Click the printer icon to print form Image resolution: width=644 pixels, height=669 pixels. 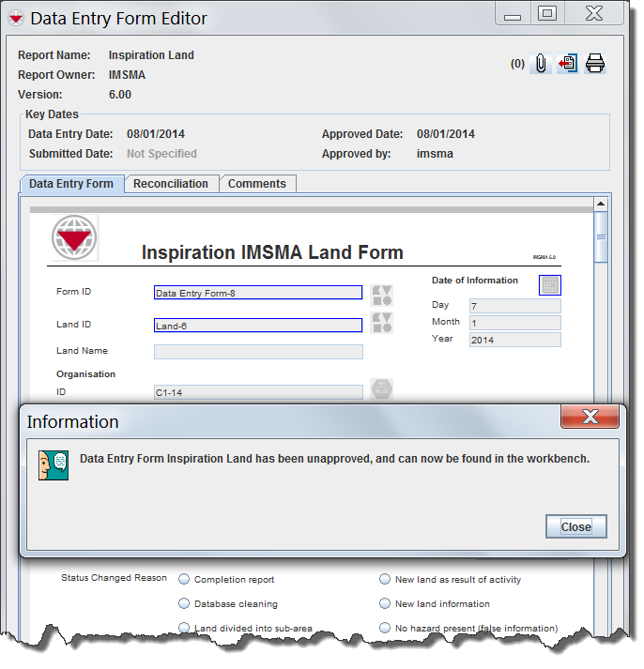click(x=595, y=64)
